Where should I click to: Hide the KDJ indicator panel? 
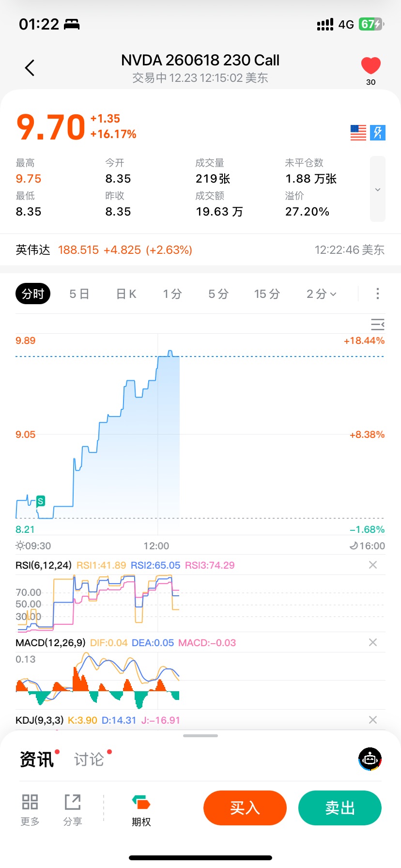pos(373,720)
